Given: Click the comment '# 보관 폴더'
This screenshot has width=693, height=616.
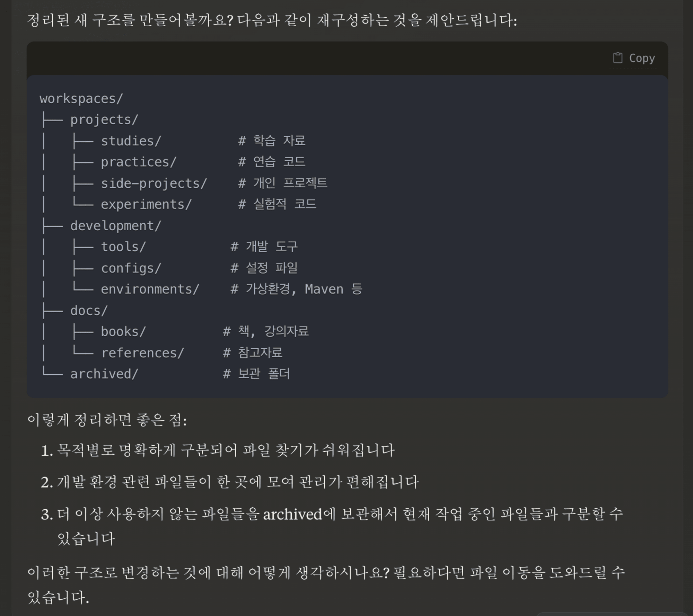Looking at the screenshot, I should 256,374.
